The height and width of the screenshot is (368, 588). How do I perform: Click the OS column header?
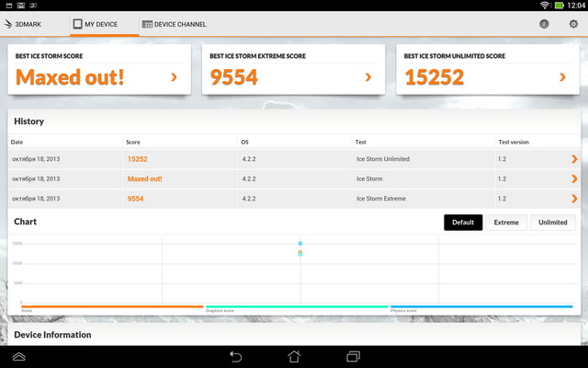244,142
